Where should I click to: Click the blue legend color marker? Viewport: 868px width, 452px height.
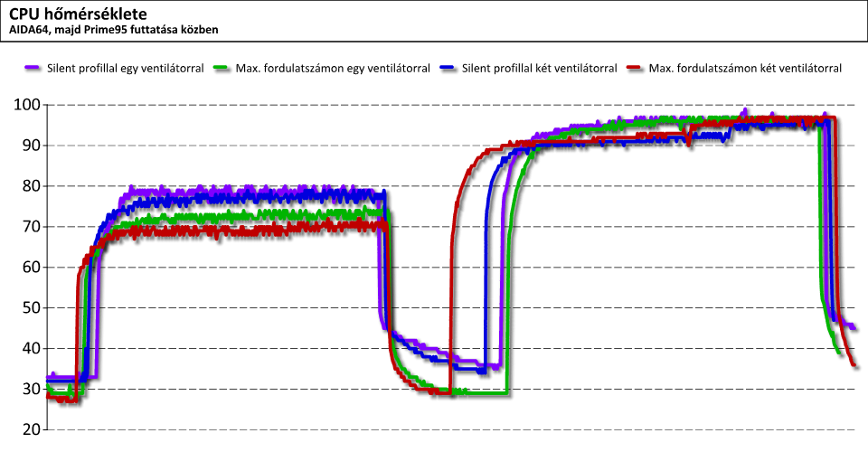coord(448,68)
